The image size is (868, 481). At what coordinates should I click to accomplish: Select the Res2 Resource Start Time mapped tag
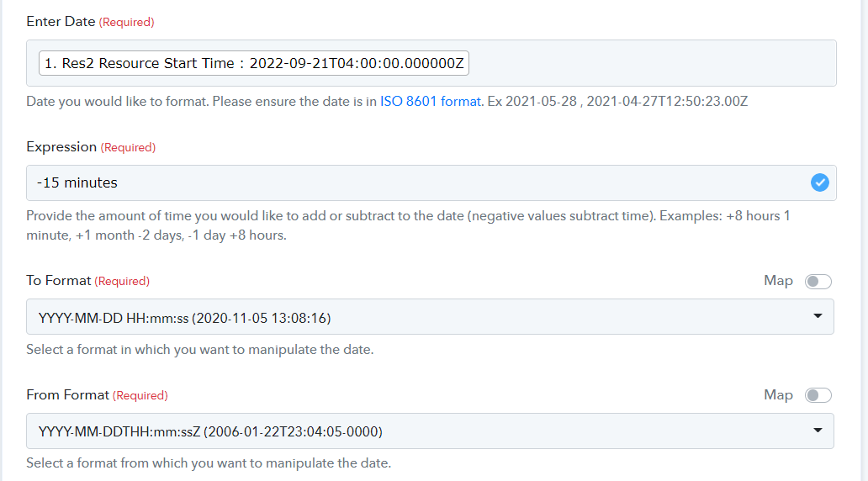tap(254, 64)
